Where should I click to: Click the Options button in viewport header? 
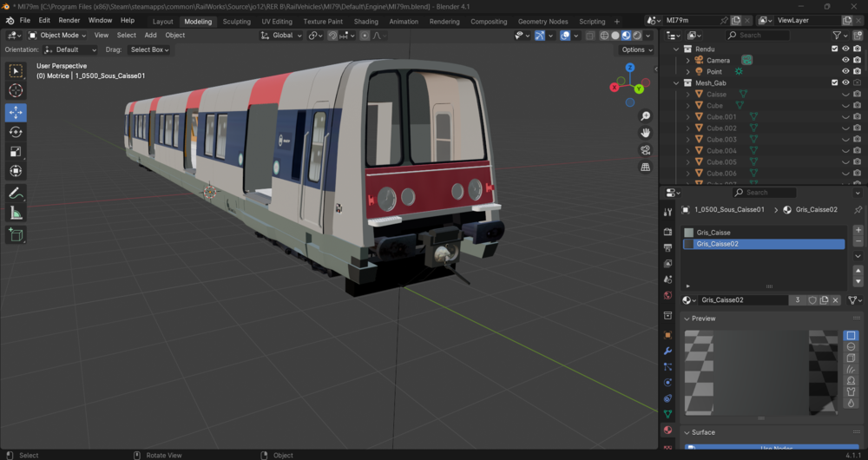pyautogui.click(x=636, y=49)
